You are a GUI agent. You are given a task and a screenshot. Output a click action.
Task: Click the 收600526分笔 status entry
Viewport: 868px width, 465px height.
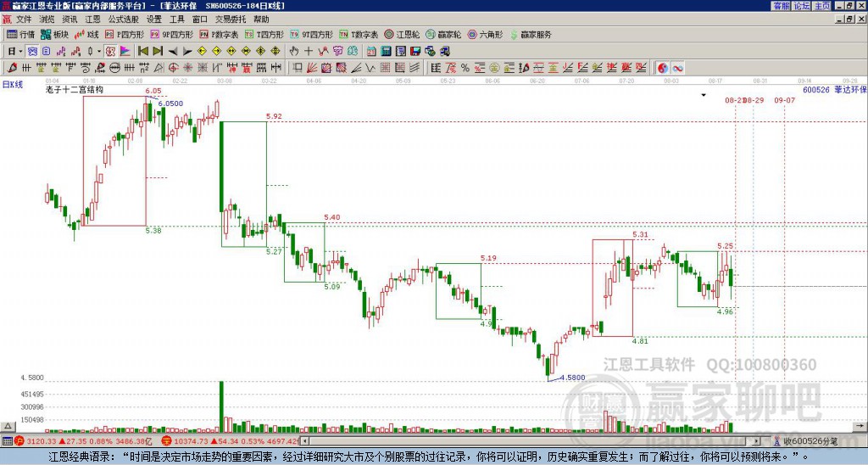click(x=807, y=441)
